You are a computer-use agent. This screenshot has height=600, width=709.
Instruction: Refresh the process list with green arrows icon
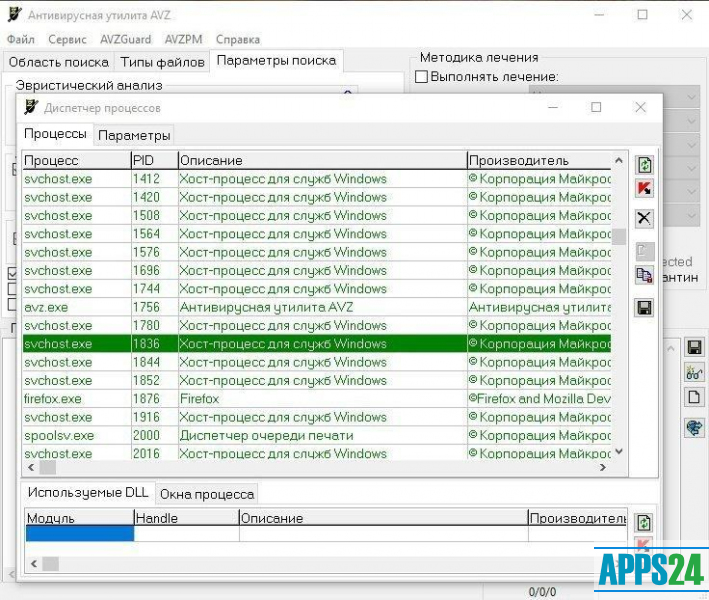click(644, 165)
